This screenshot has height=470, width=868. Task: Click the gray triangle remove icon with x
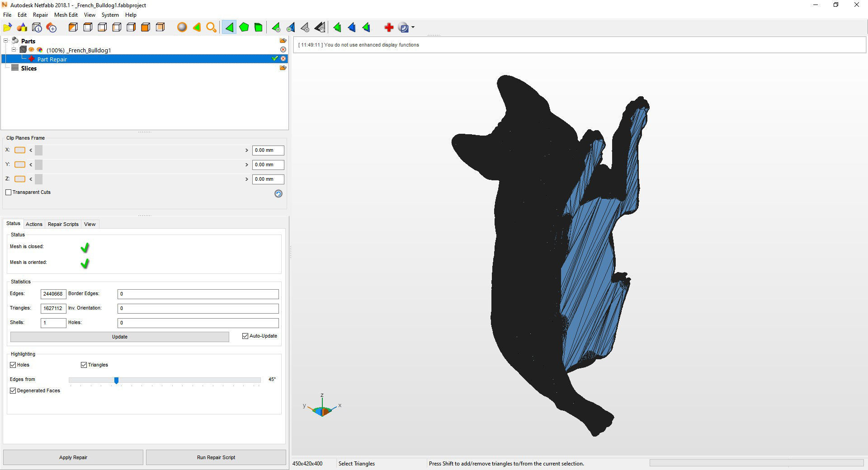click(x=305, y=28)
